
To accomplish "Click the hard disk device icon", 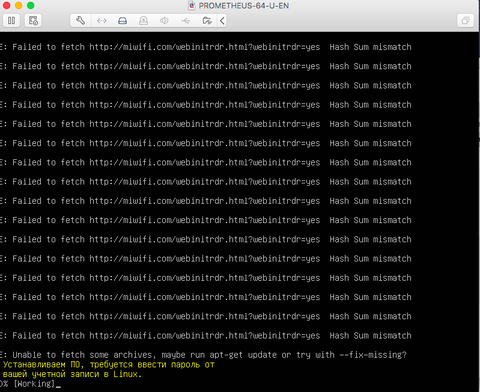I will click(123, 21).
